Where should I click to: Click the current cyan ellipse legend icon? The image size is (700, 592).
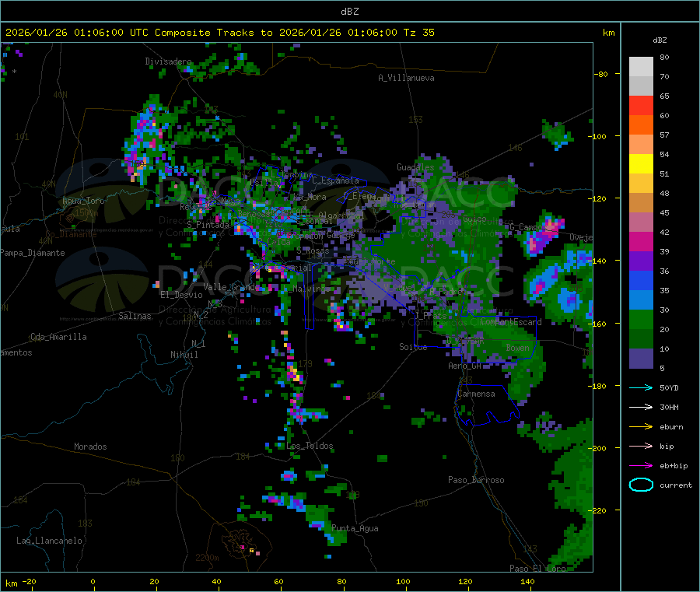coord(641,485)
